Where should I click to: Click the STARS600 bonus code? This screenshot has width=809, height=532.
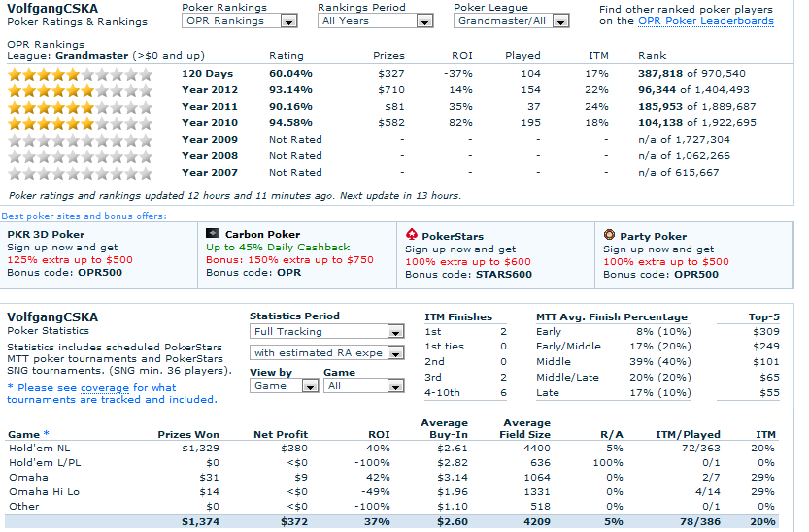pos(503,274)
